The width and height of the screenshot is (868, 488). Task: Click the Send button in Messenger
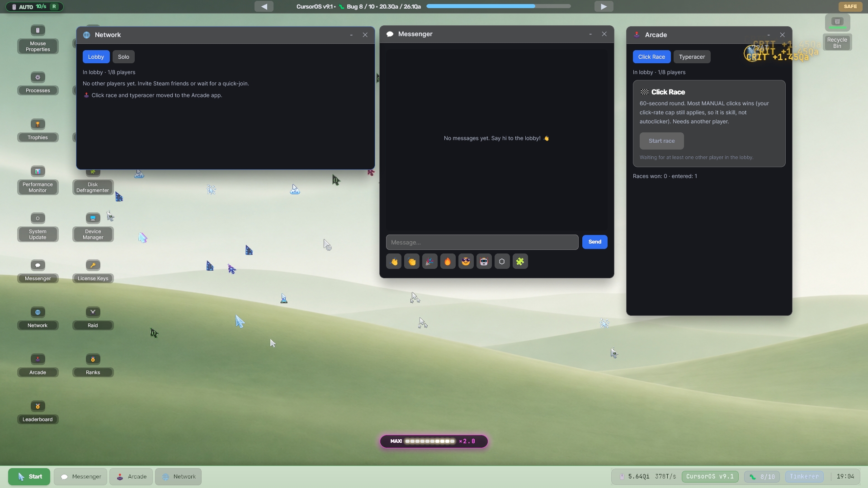594,242
